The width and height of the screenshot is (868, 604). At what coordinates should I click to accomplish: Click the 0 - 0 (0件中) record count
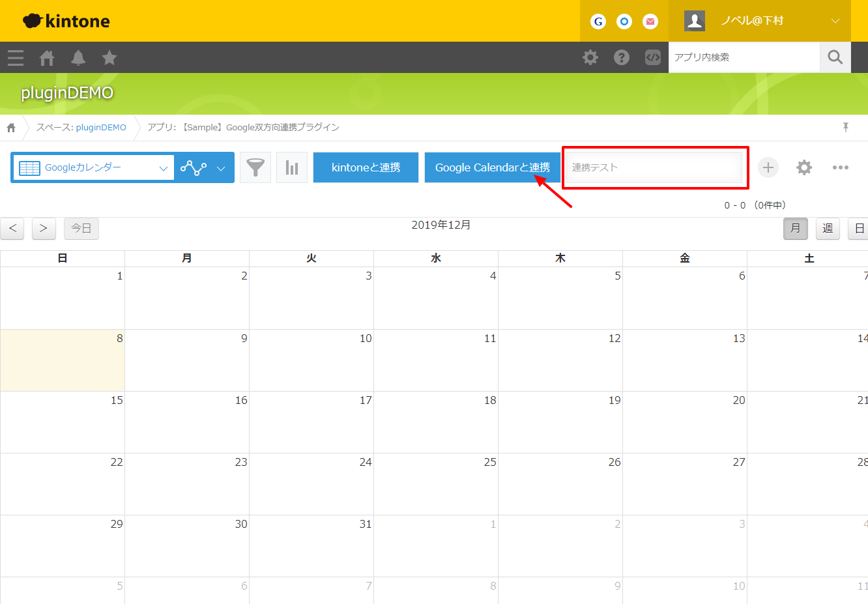pos(755,205)
